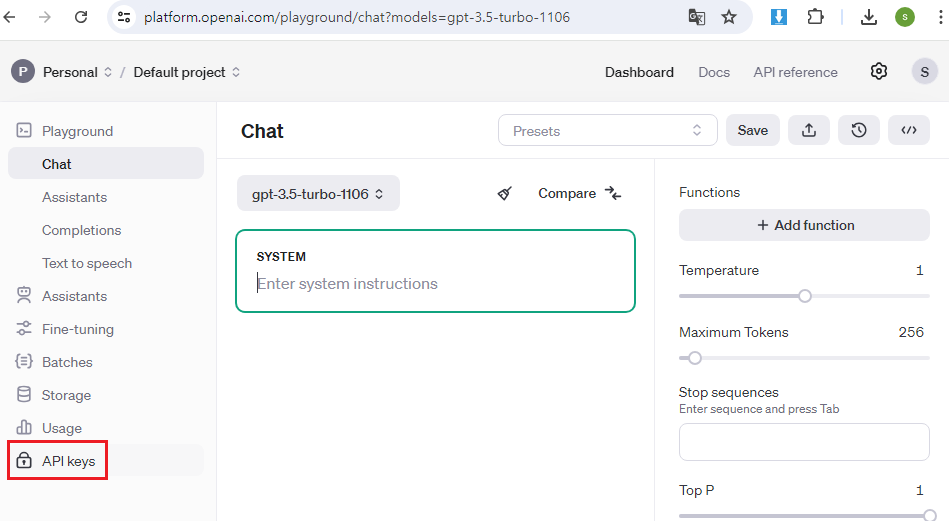
Task: Click the share/upload preset icon
Action: tap(809, 130)
